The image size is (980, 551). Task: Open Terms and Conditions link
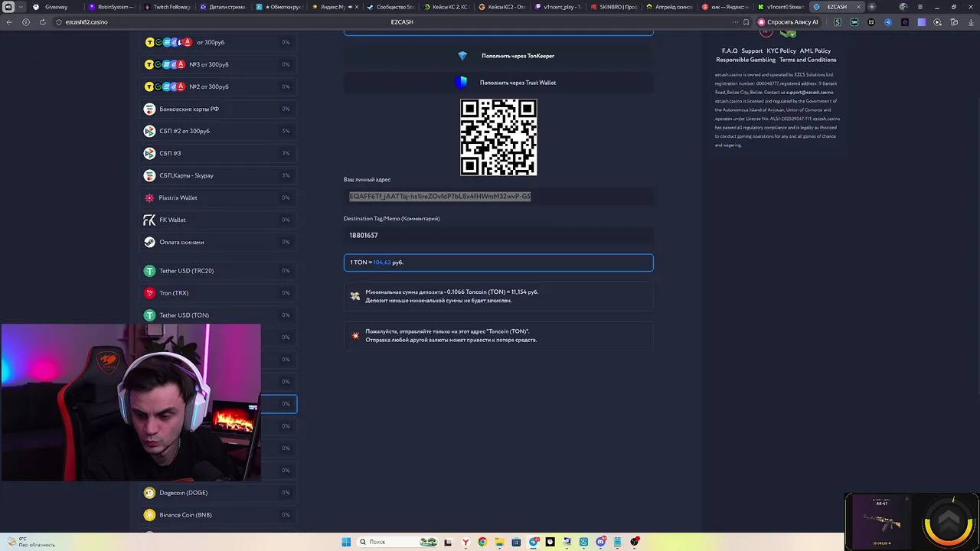pos(808,60)
